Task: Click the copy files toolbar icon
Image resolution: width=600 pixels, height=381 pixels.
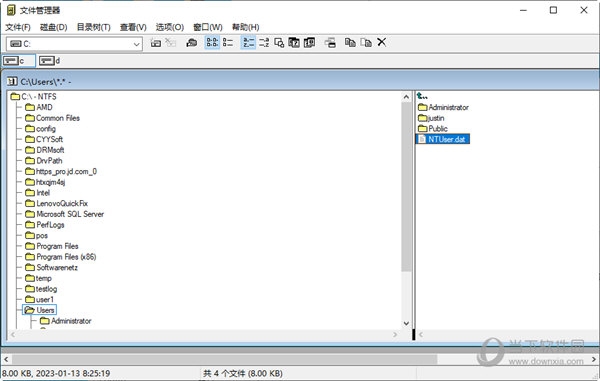Action: (350, 42)
